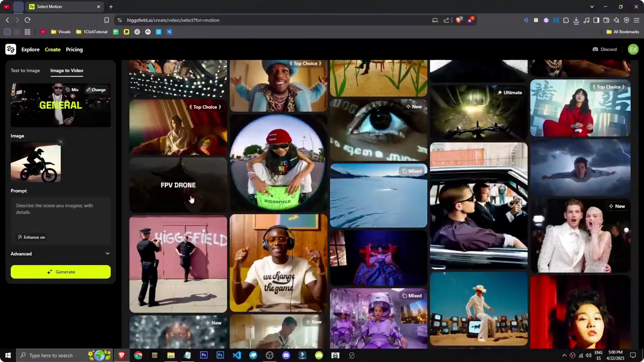644x362 pixels.
Task: Expand the Advanced options section
Action: coord(60,254)
